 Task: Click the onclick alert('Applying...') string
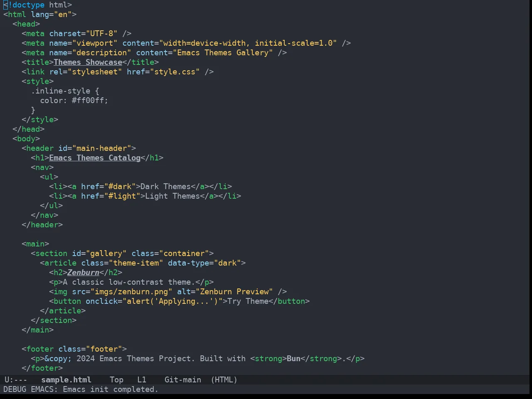172,301
